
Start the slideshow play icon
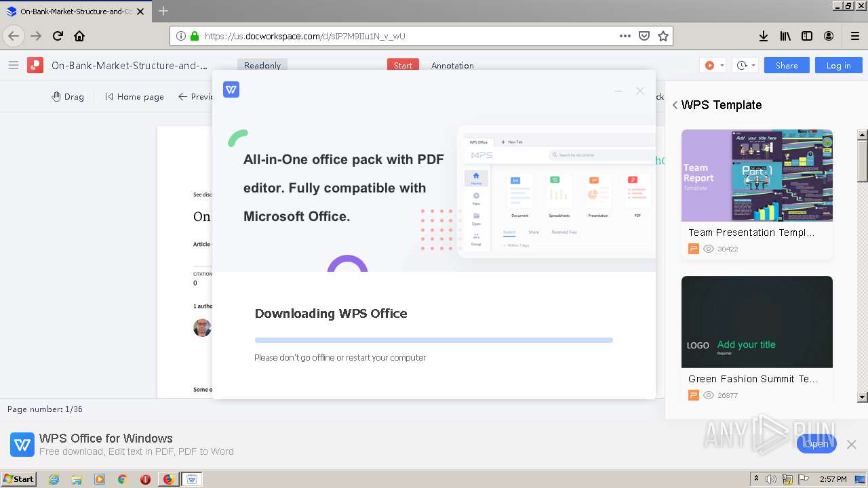[709, 65]
